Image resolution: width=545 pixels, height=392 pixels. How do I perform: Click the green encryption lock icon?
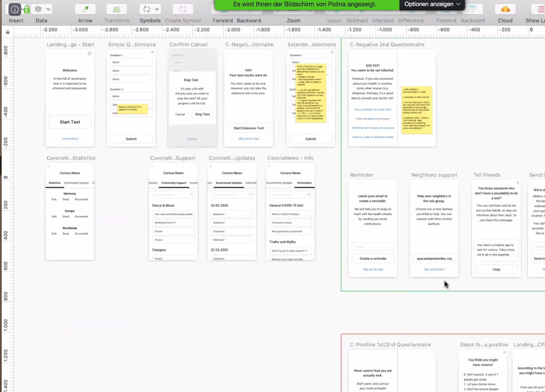click(x=27, y=10)
